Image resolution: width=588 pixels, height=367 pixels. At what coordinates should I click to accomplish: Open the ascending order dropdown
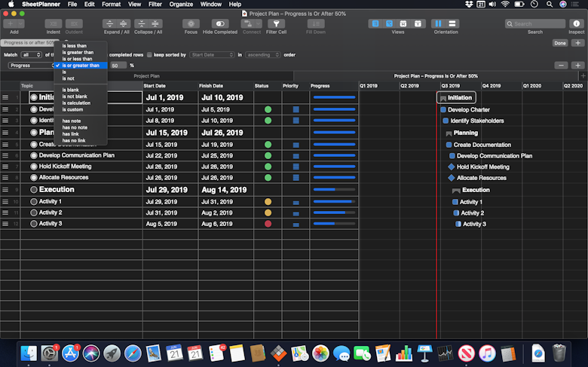pos(263,55)
